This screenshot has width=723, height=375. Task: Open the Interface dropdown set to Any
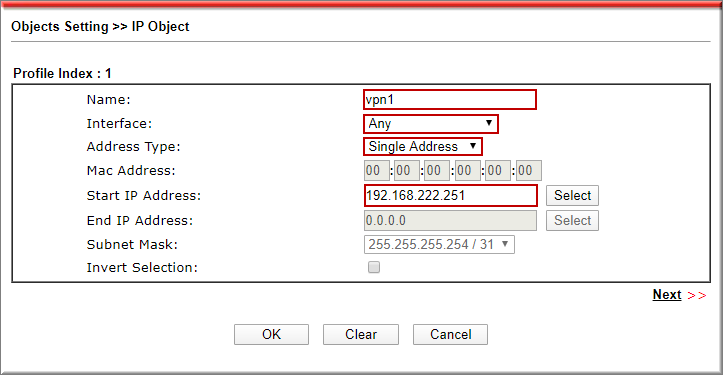[x=431, y=124]
